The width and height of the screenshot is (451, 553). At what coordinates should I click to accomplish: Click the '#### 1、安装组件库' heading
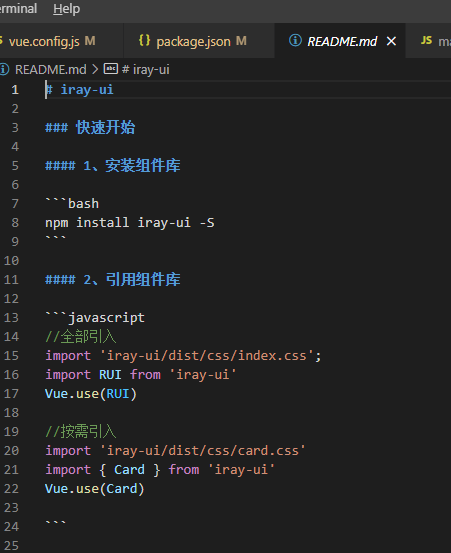(113, 165)
